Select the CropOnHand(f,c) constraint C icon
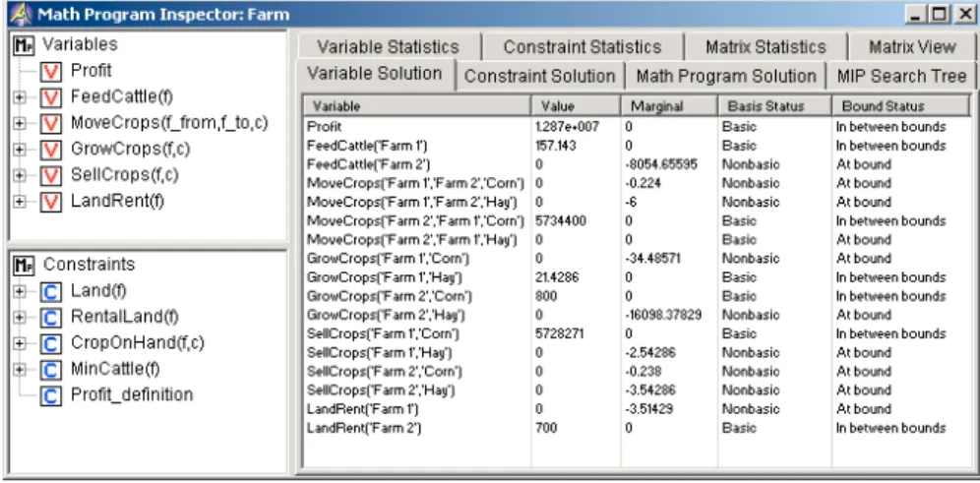This screenshot has width=980, height=483. (x=50, y=344)
